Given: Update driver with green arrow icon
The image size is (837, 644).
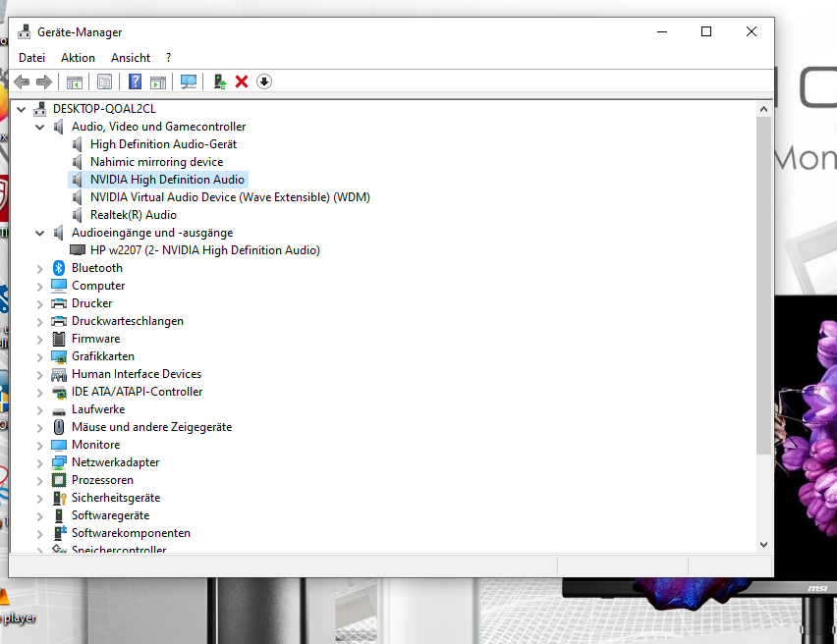Looking at the screenshot, I should [219, 81].
